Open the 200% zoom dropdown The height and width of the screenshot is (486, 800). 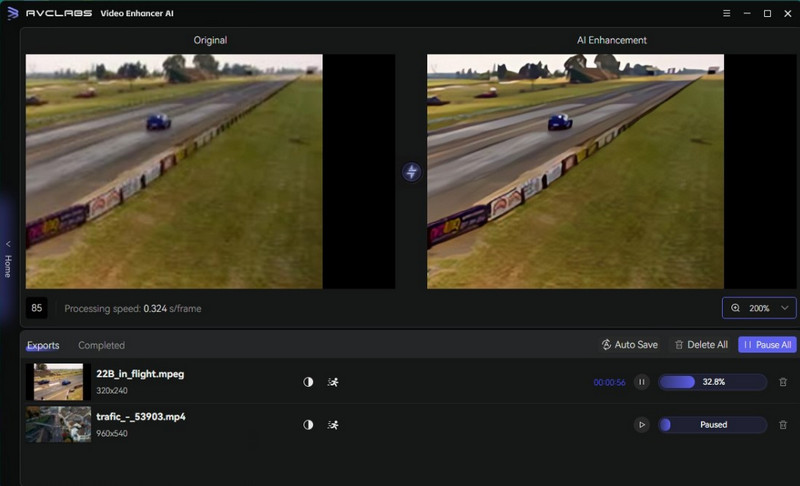[x=759, y=308]
